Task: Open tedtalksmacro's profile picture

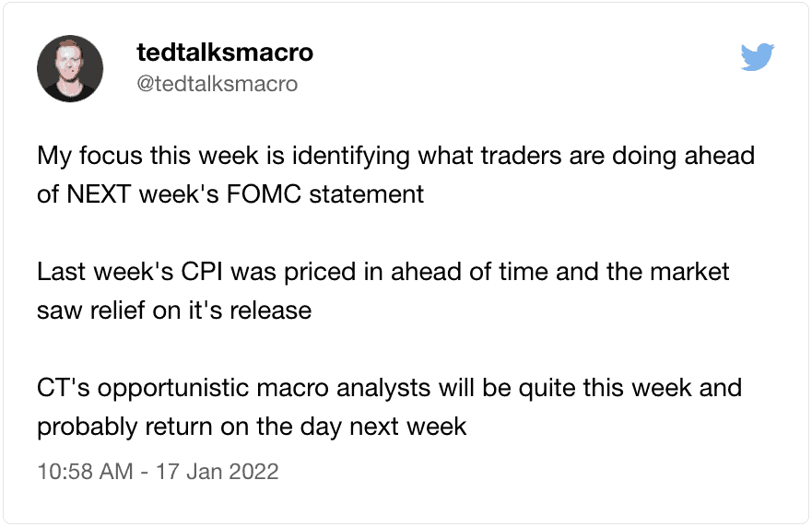Action: pyautogui.click(x=70, y=68)
